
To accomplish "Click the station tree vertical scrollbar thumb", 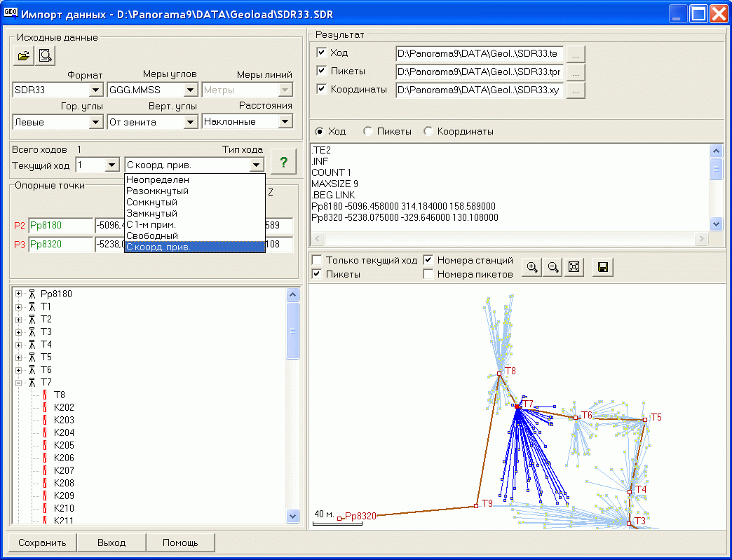I will [294, 331].
